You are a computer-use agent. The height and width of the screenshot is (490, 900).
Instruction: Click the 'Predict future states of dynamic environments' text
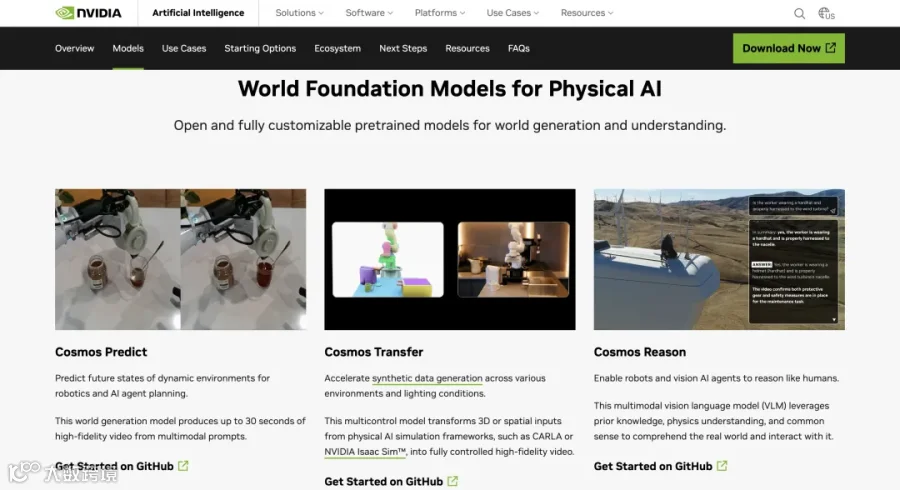pyautogui.click(x=162, y=386)
